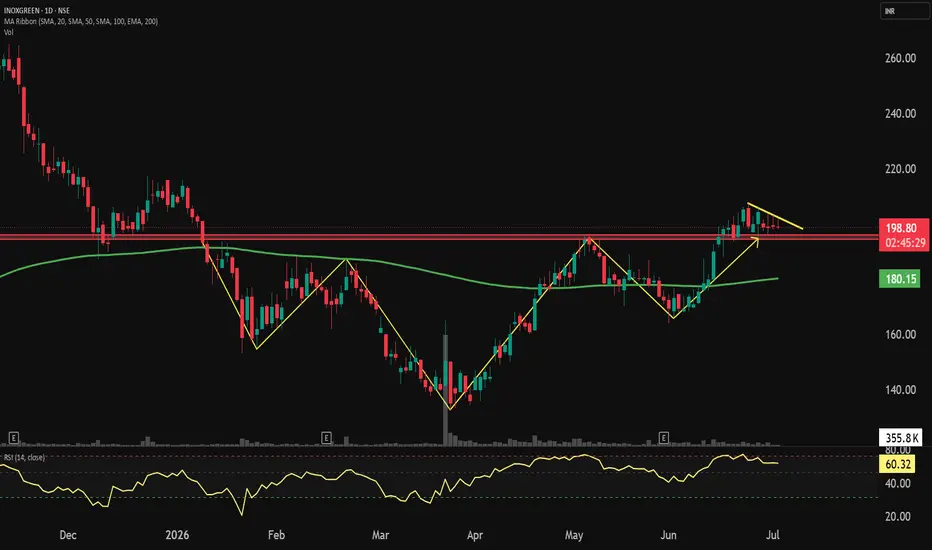Open the earnings marker E before June
This screenshot has width=932, height=550.
pyautogui.click(x=663, y=438)
